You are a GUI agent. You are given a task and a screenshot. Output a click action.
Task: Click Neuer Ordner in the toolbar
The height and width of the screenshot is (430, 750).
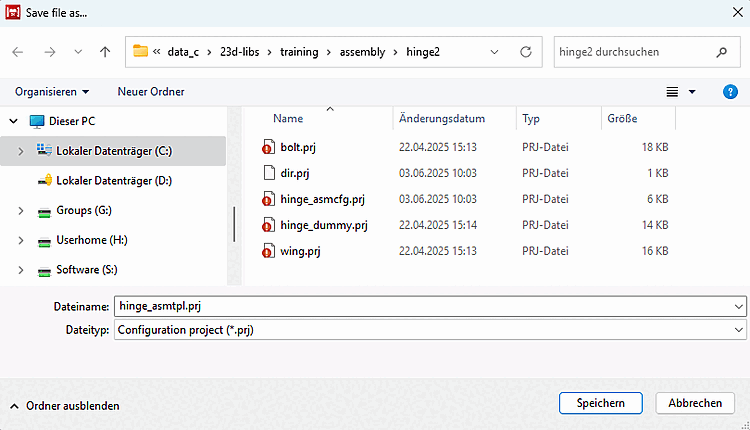pos(151,92)
